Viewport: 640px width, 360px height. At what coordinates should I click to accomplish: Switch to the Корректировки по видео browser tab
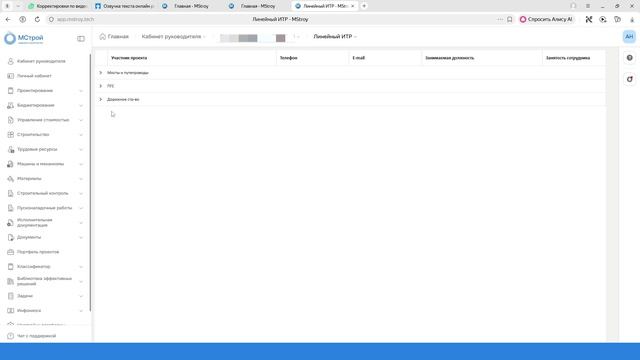[58, 6]
